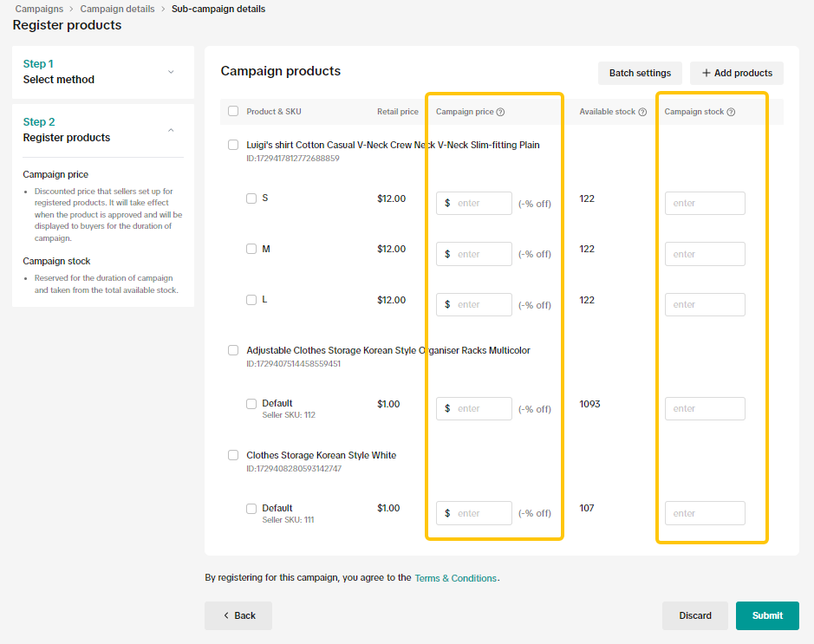The width and height of the screenshot is (814, 644).
Task: Click the Available stock help icon
Action: point(642,112)
